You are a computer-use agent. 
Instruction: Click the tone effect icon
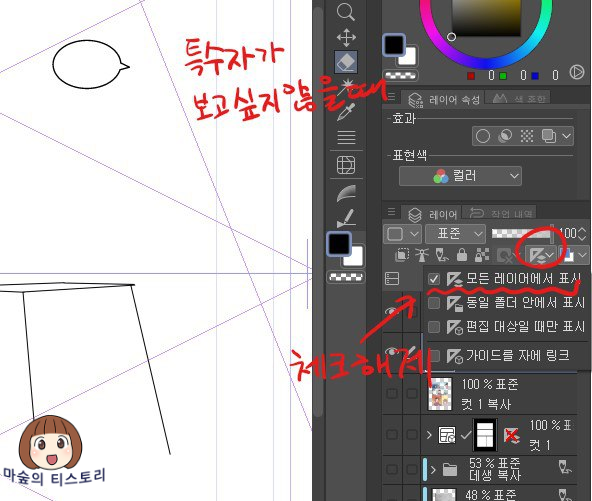pyautogui.click(x=505, y=136)
